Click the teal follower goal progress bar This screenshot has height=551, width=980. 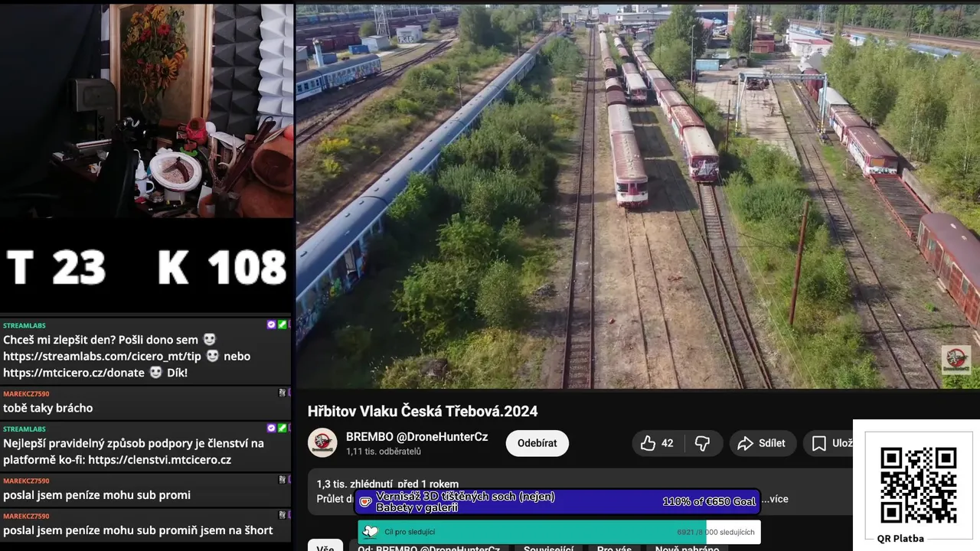pyautogui.click(x=559, y=532)
